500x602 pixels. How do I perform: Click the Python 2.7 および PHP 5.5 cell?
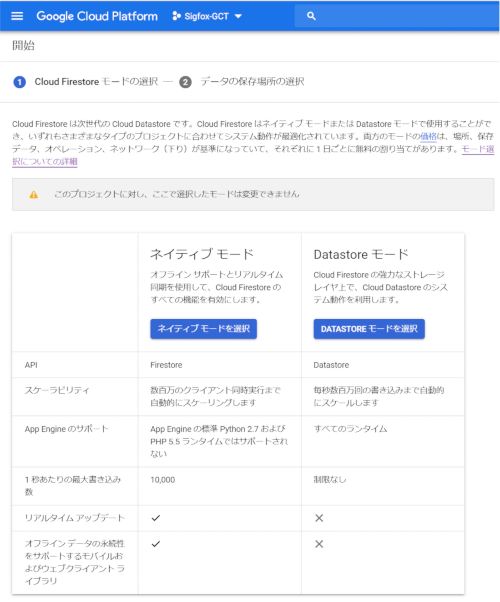pos(219,441)
